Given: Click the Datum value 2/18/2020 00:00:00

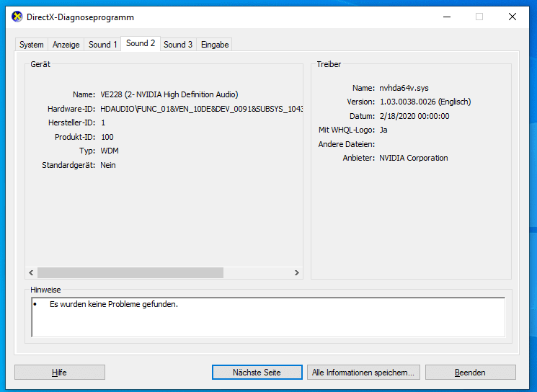Looking at the screenshot, I should pos(414,116).
